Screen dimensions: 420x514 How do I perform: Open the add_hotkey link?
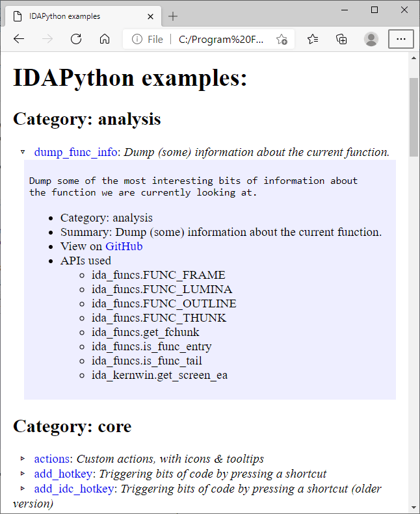(63, 474)
